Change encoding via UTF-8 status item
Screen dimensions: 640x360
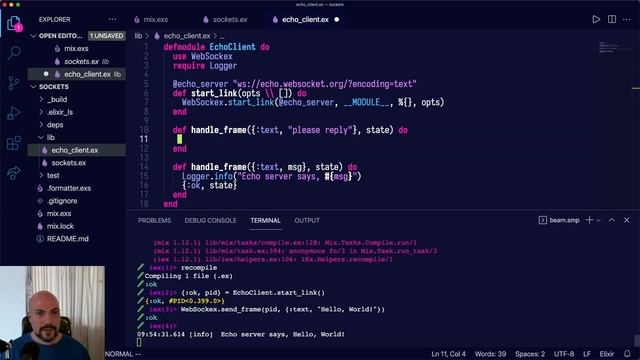point(564,354)
